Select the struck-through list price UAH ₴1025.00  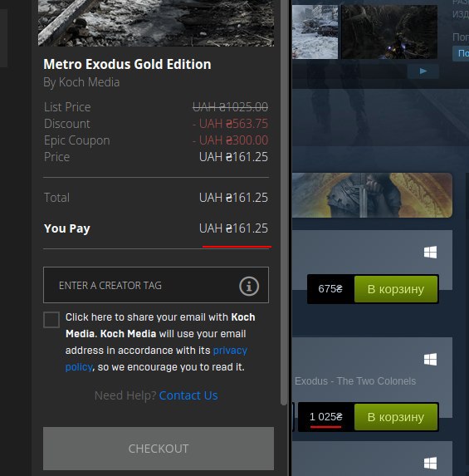[x=230, y=107]
